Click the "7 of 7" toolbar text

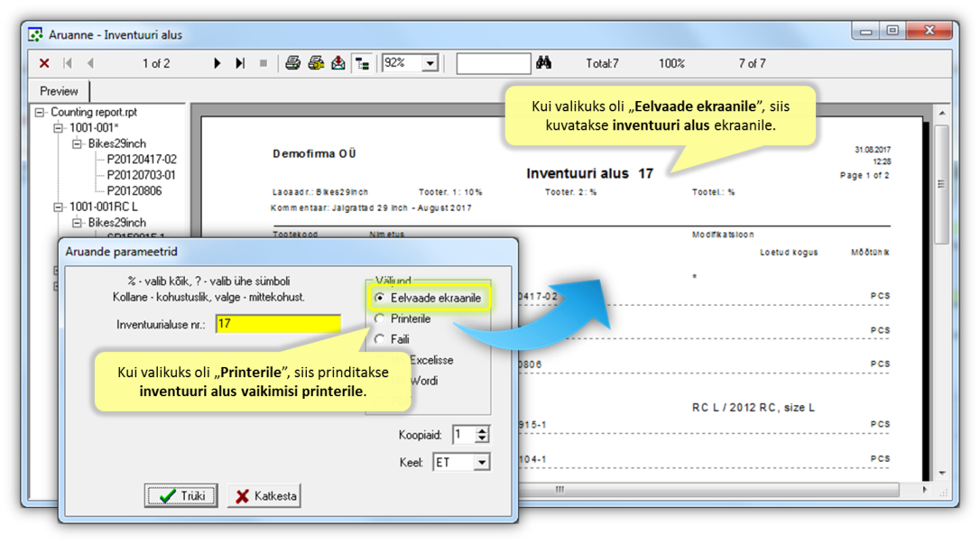(x=752, y=63)
